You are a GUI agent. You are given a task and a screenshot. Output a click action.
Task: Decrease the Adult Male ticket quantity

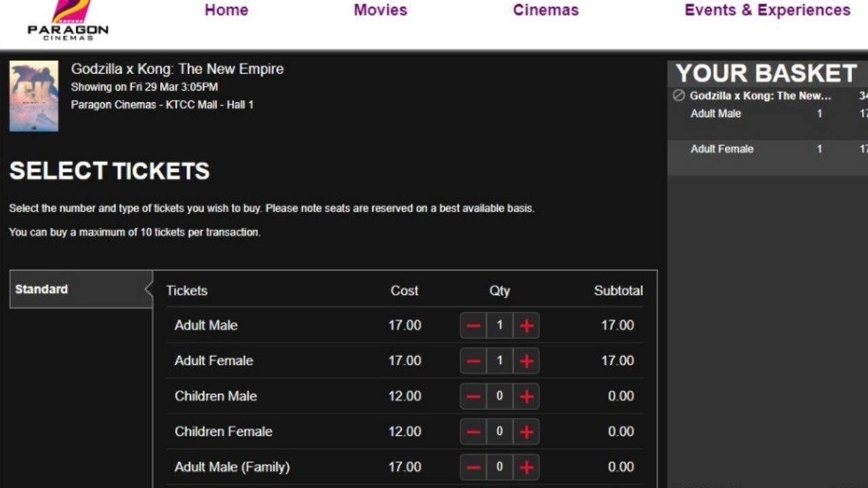tap(473, 325)
